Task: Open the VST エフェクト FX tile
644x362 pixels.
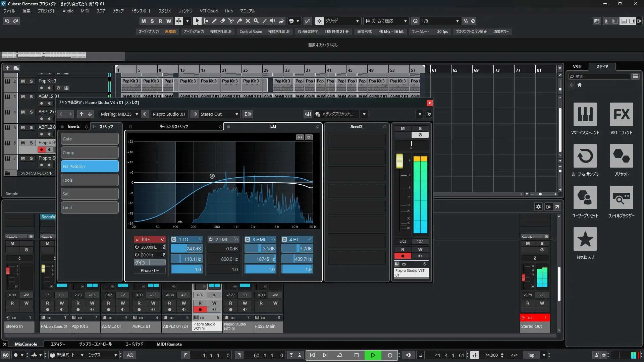Action: pos(621,115)
